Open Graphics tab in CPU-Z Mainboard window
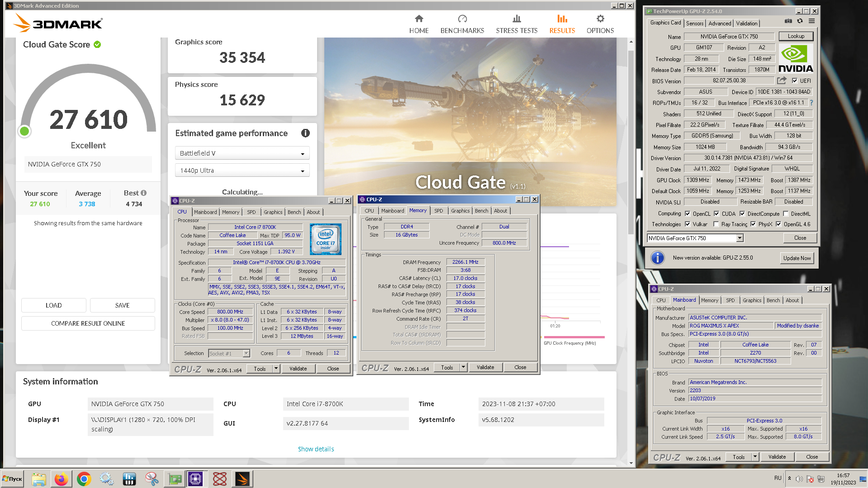This screenshot has height=488, width=868. click(x=752, y=300)
